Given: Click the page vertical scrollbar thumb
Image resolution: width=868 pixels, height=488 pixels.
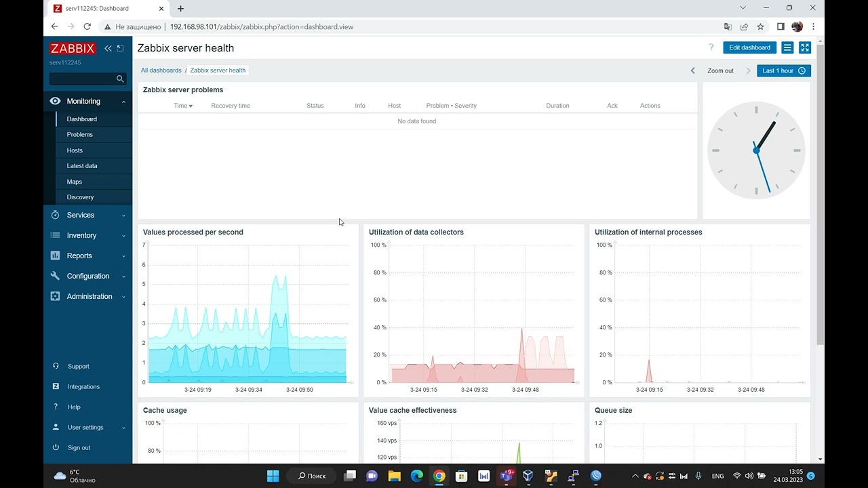Looking at the screenshot, I should (x=820, y=195).
